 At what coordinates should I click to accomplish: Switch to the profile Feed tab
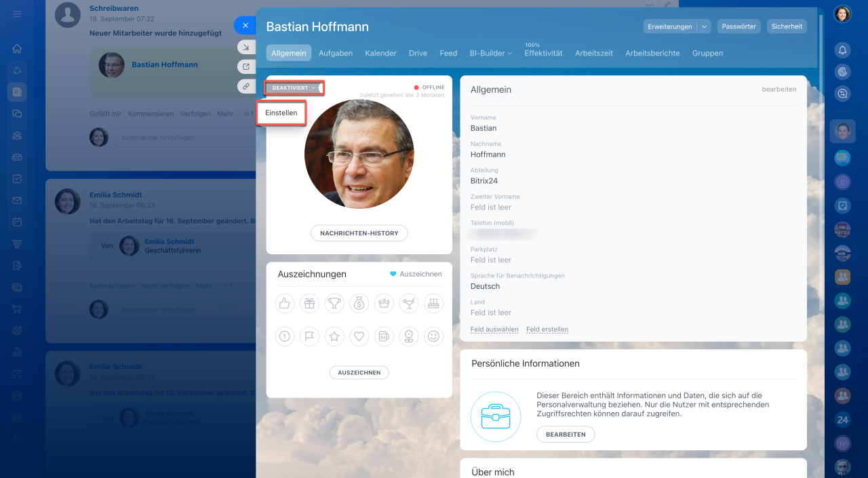[x=448, y=53]
